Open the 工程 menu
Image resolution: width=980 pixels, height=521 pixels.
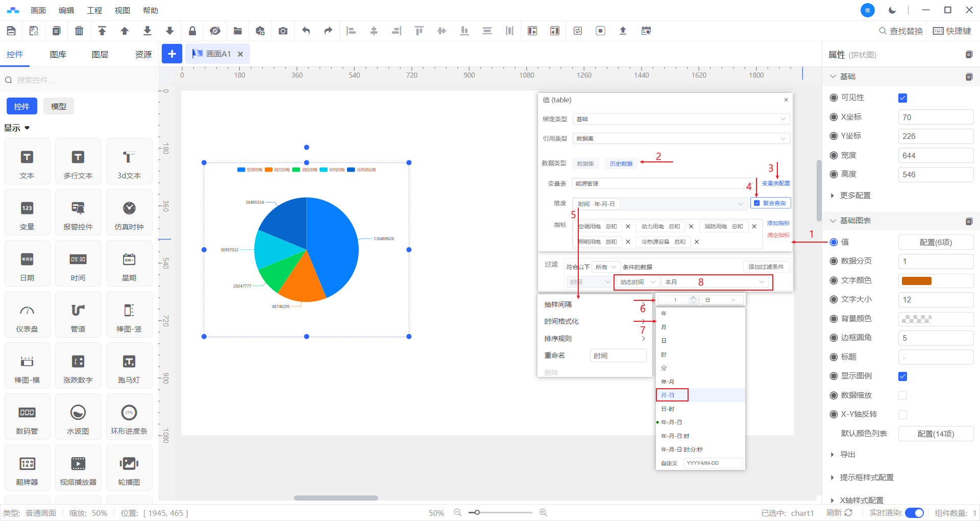click(x=94, y=10)
